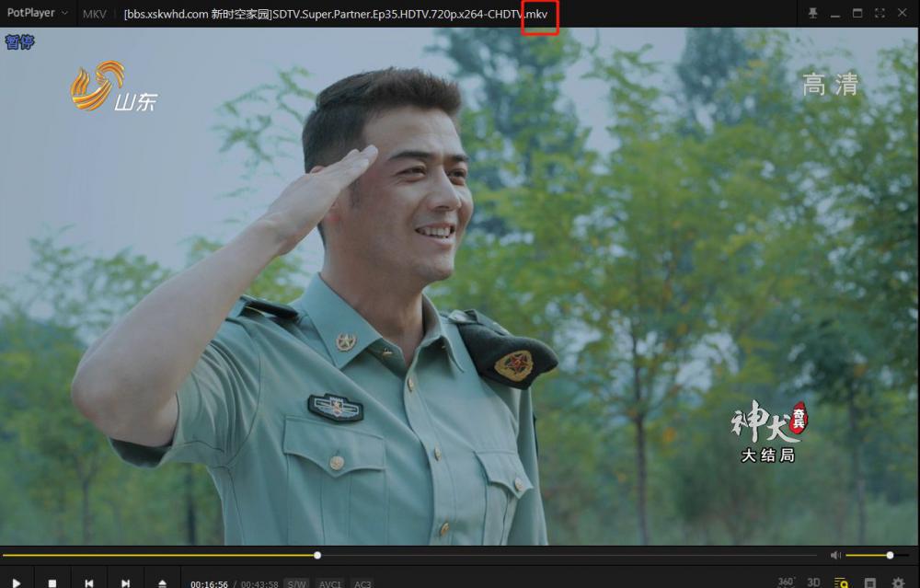
Task: Open a file with the eject button
Action: 162,582
